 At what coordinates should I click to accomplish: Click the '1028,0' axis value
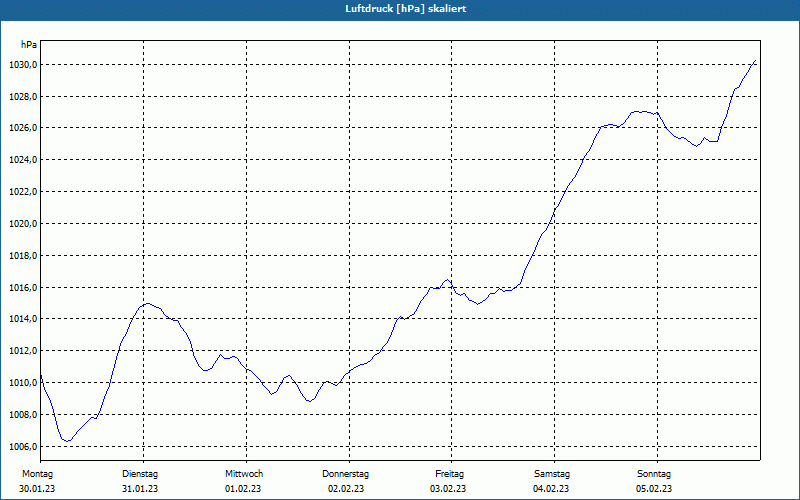22,96
